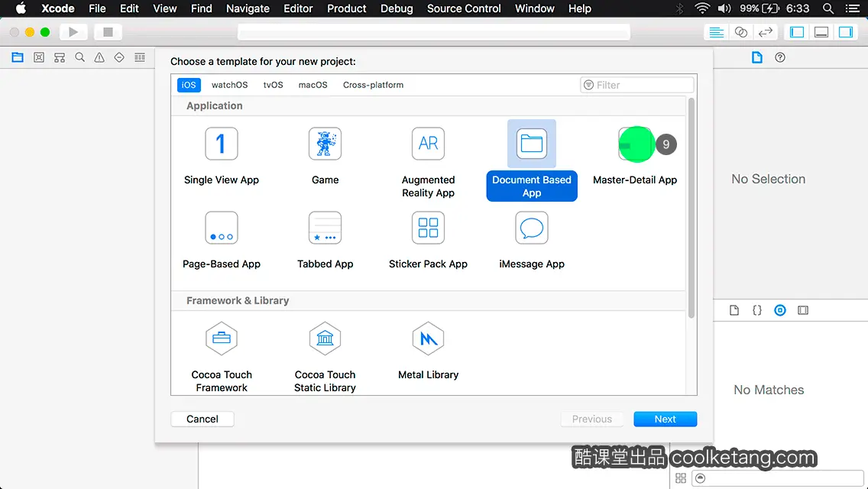
Task: Show the File Template library
Action: point(734,310)
